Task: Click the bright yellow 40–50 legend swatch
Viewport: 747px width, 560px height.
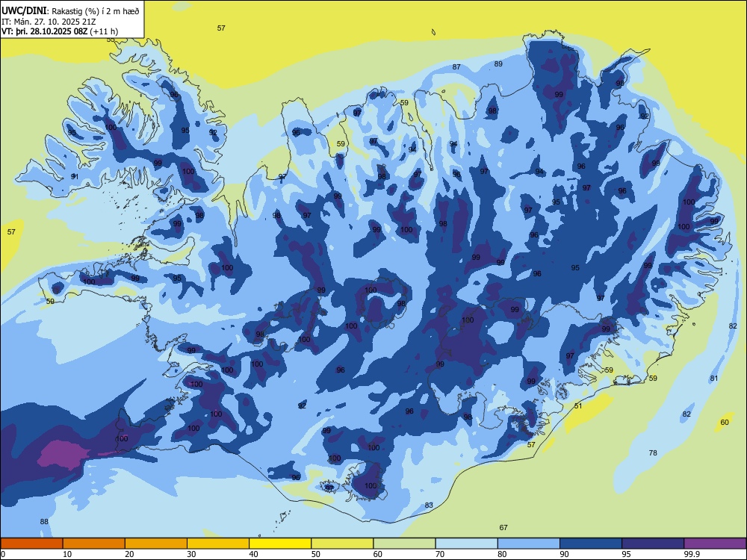Action: (280, 544)
